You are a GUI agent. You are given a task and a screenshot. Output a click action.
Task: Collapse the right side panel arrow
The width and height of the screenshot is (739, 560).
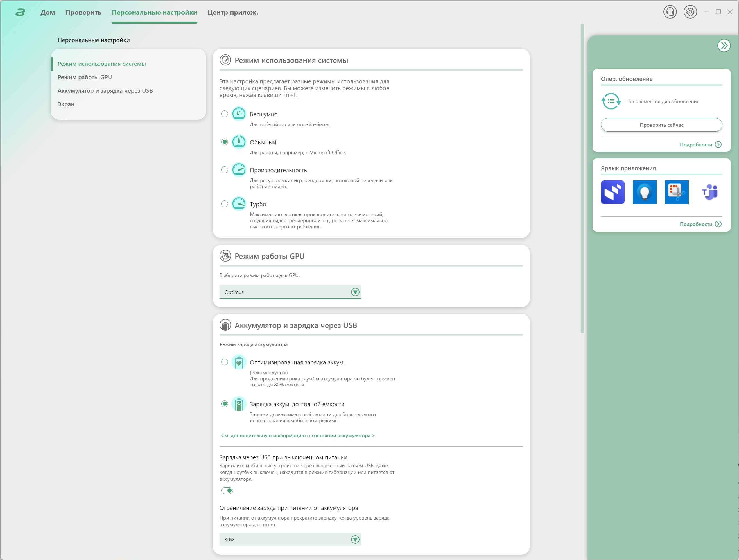pyautogui.click(x=724, y=46)
